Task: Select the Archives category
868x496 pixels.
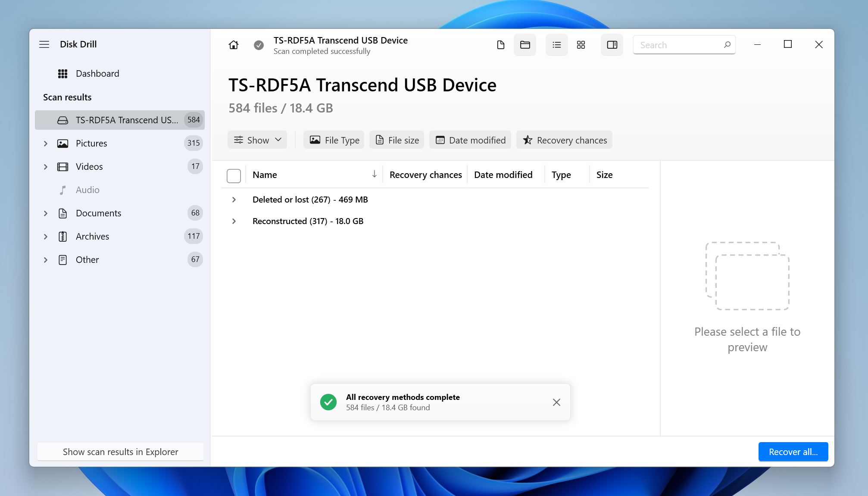Action: pyautogui.click(x=92, y=236)
